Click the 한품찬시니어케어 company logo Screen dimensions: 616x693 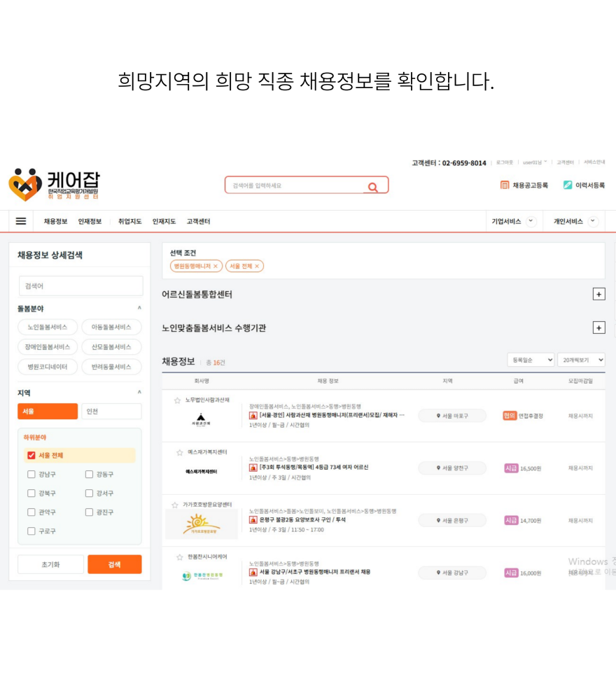coord(202,575)
